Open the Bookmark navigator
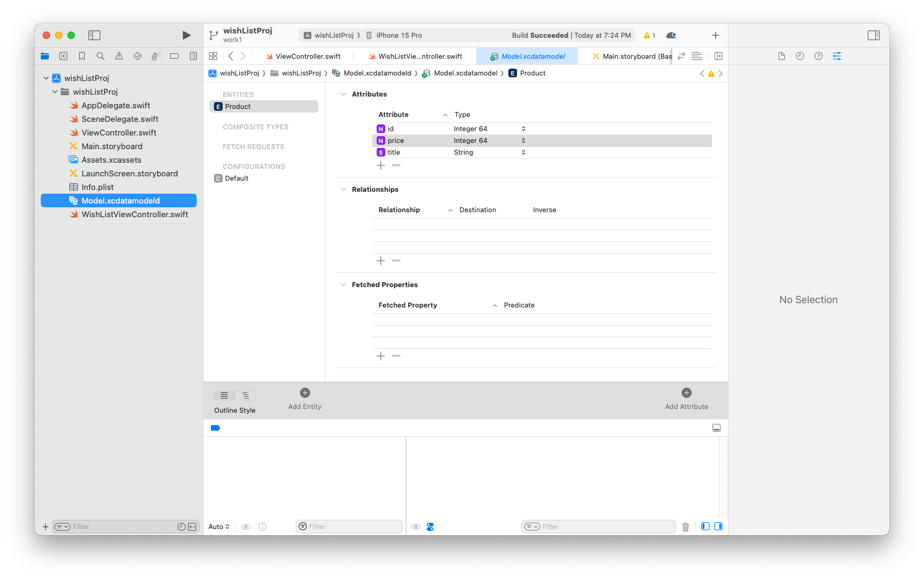This screenshot has width=924, height=581. 82,56
